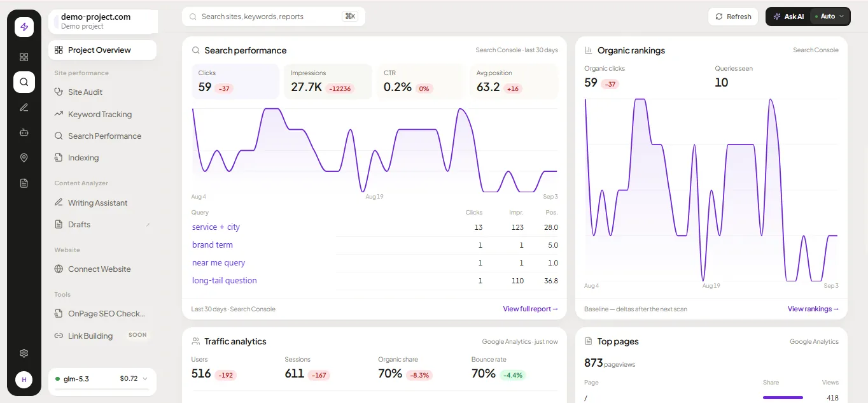Click the Ask AI button

tap(788, 17)
